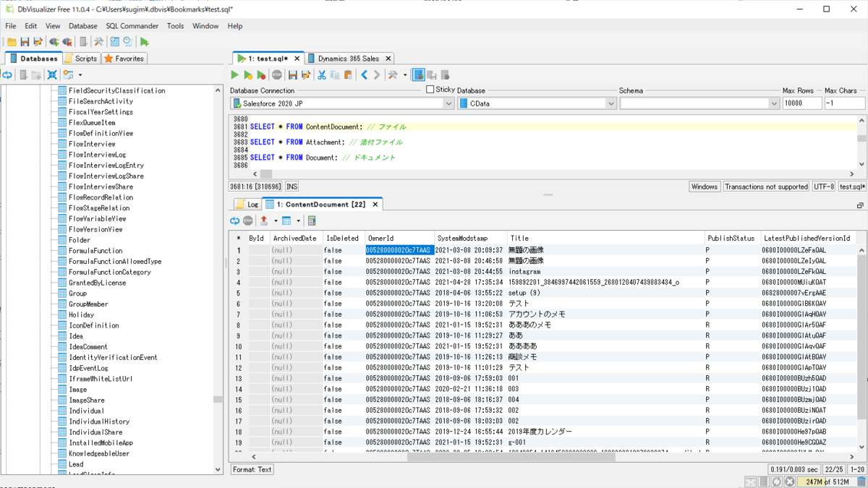Image resolution: width=868 pixels, height=488 pixels.
Task: Click the Max Rows input field
Action: coord(801,103)
